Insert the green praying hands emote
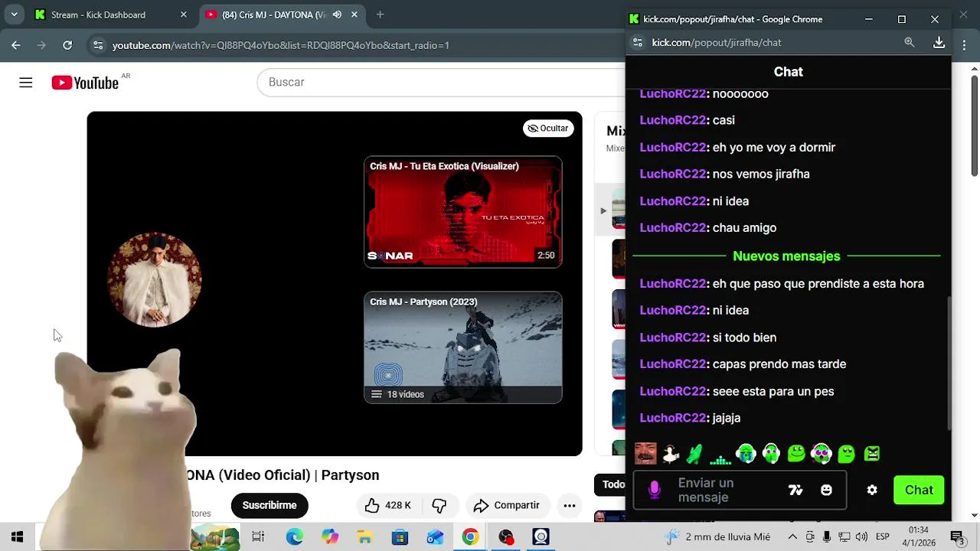The height and width of the screenshot is (551, 980). [695, 454]
